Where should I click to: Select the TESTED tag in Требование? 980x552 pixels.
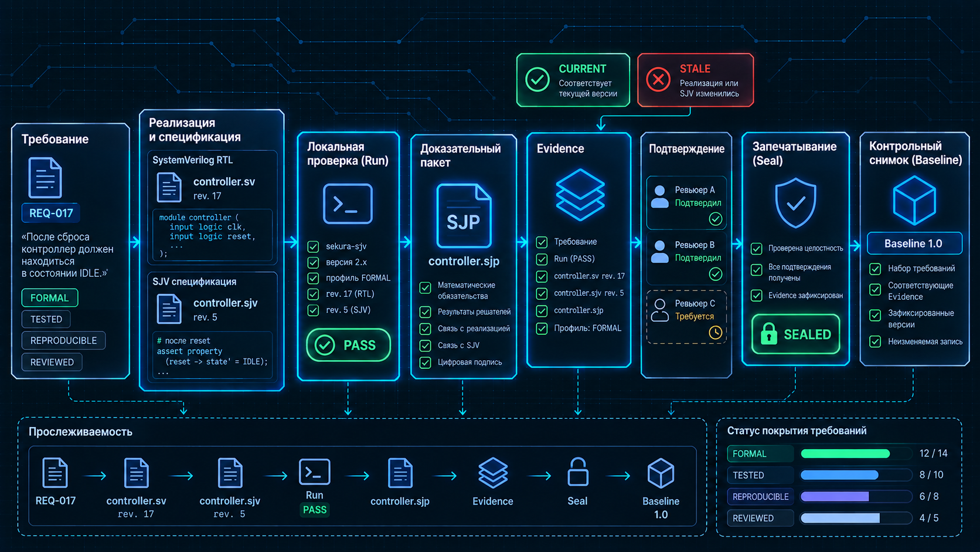click(x=46, y=319)
